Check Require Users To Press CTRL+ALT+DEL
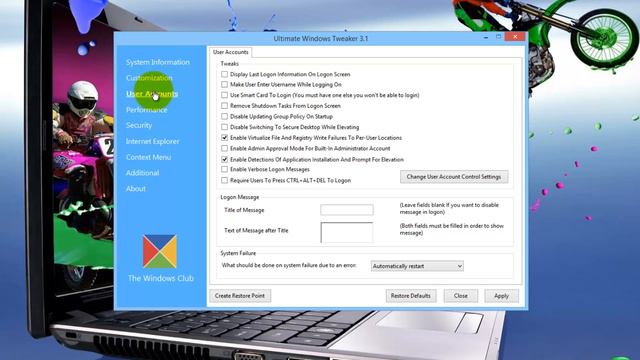640x360 pixels. (224, 180)
